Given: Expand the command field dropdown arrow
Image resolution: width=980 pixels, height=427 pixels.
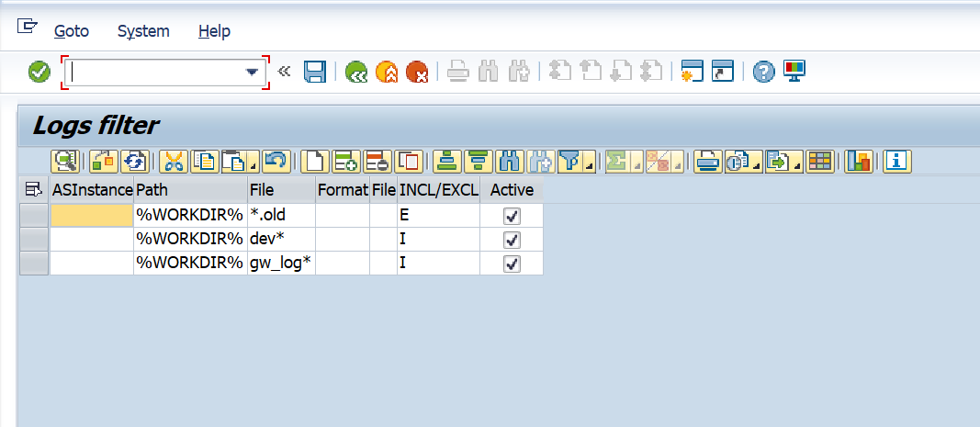Looking at the screenshot, I should coord(252,73).
